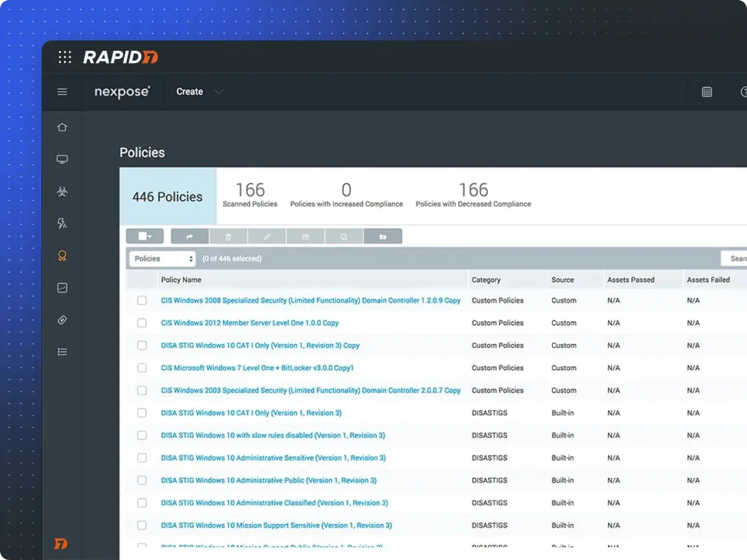Check the built-in DISA STIG CAT I Only row

pos(142,413)
